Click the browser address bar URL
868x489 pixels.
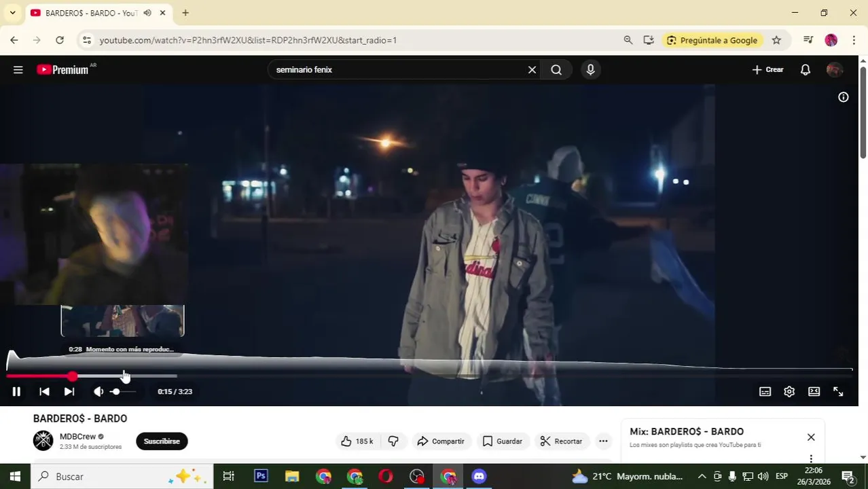tap(248, 40)
